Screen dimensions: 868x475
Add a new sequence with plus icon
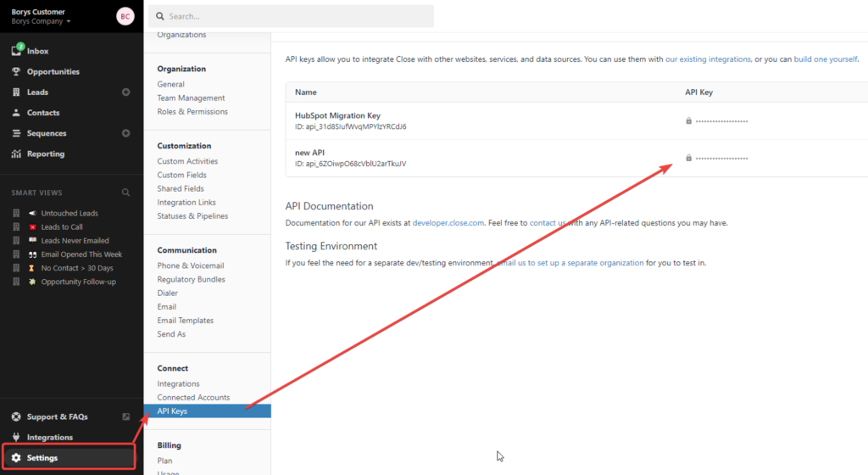tap(125, 133)
